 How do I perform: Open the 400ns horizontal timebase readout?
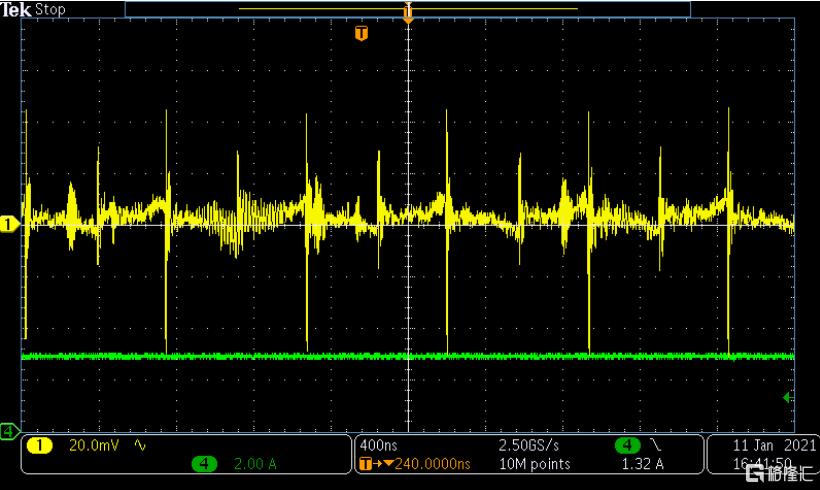(378, 445)
